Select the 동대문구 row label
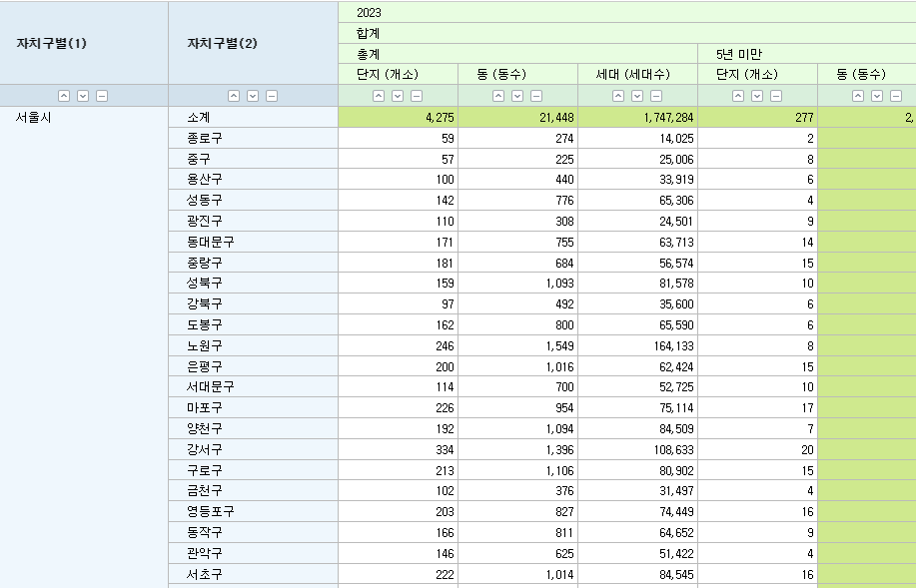Image resolution: width=916 pixels, height=588 pixels. pos(254,242)
